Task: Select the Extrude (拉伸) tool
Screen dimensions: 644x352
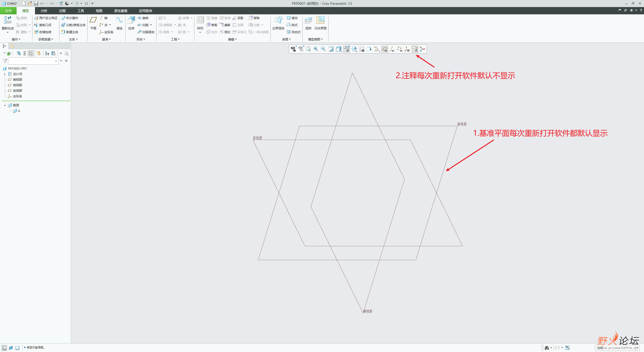Action: tap(131, 23)
